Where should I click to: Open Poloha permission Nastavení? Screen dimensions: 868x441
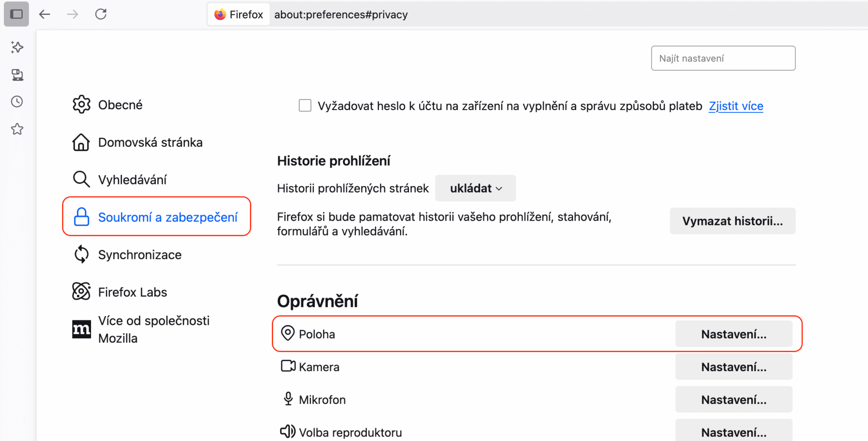coord(734,334)
